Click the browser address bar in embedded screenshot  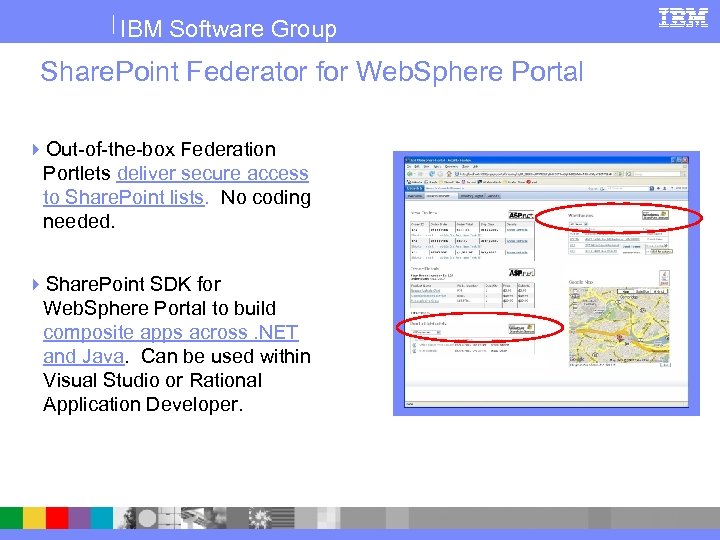tap(536, 174)
